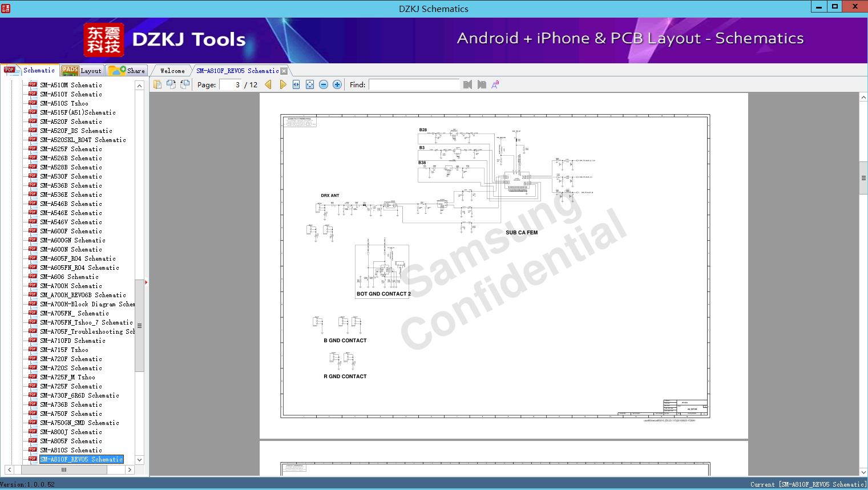Close the SM-A810F_REV05 Schematic tab
The image size is (868, 490).
tap(284, 71)
